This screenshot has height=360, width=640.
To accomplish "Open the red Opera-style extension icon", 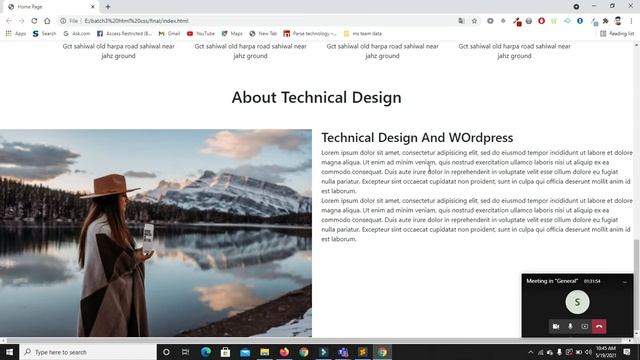I will tap(541, 21).
